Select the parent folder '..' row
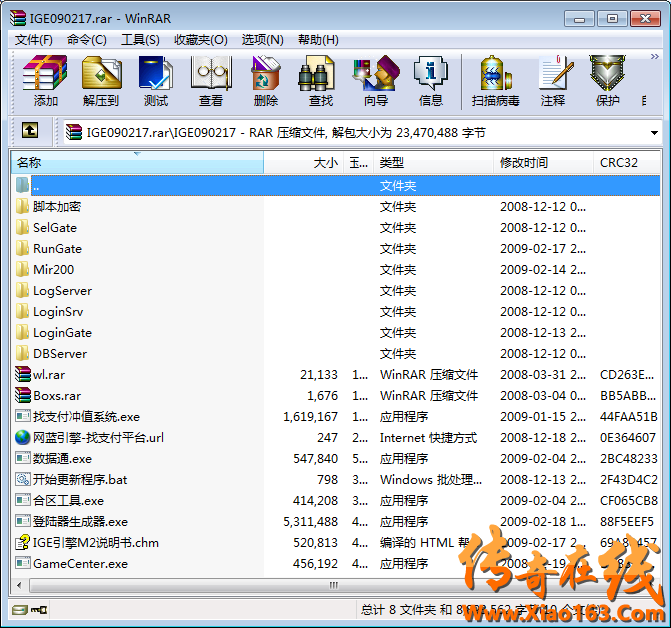Viewport: 671px width, 628px height. coord(336,186)
